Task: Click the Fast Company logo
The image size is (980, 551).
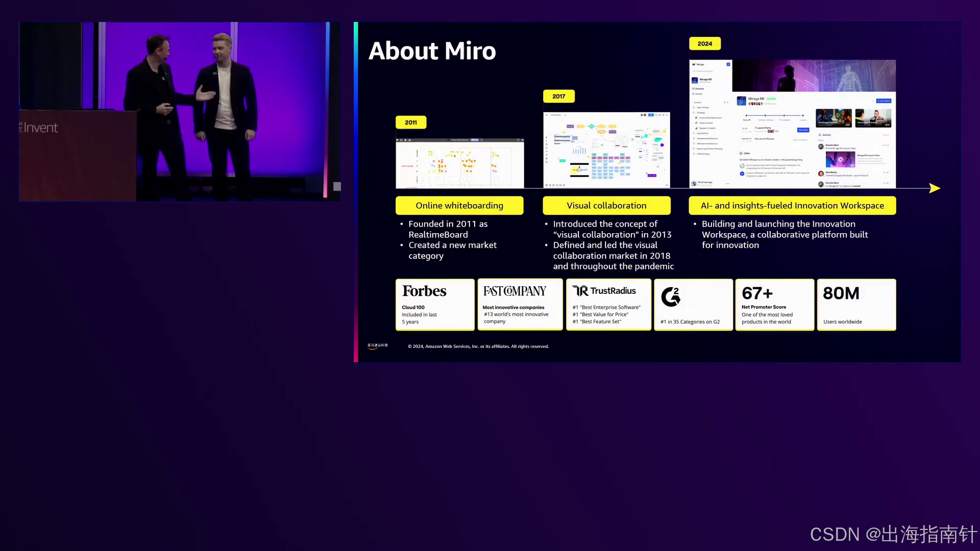Action: point(514,291)
